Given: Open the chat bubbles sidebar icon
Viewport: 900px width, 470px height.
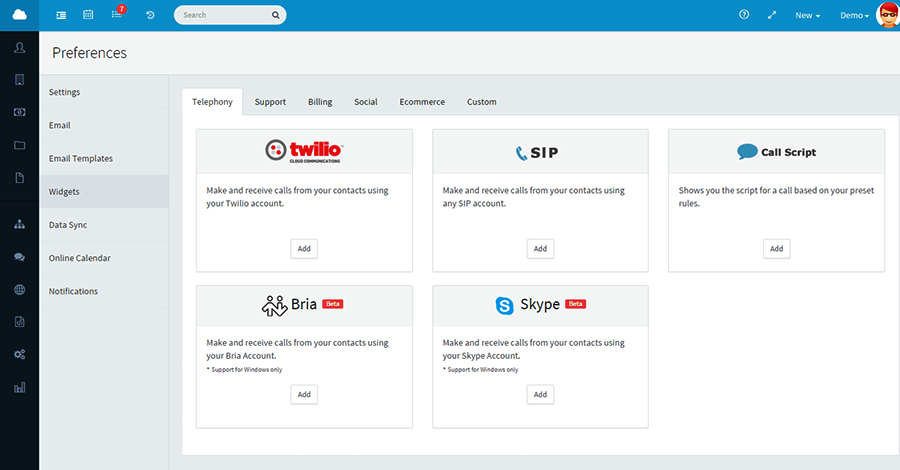Looking at the screenshot, I should click(x=19, y=257).
